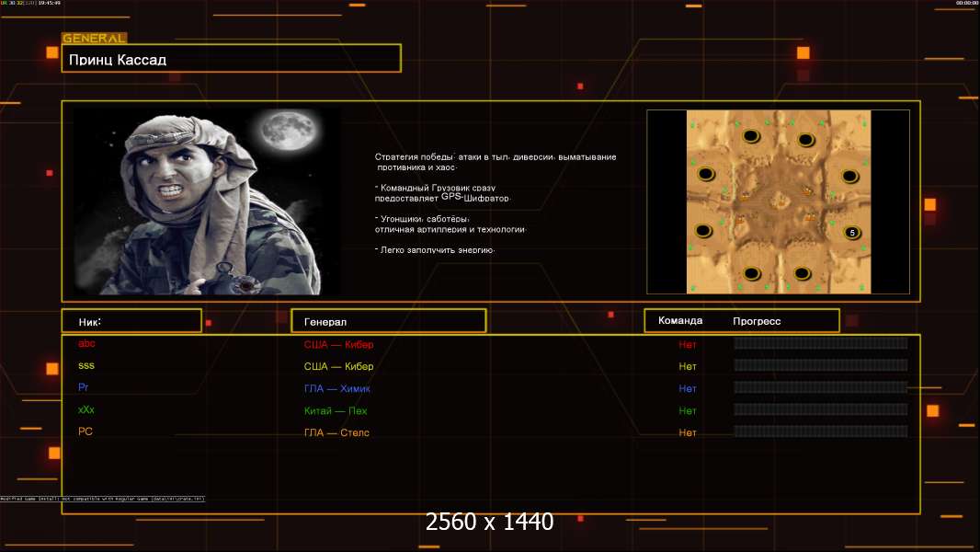Viewport: 980px width, 552px height.
Task: Choose upper start spot on minimap's left side
Action: (706, 174)
